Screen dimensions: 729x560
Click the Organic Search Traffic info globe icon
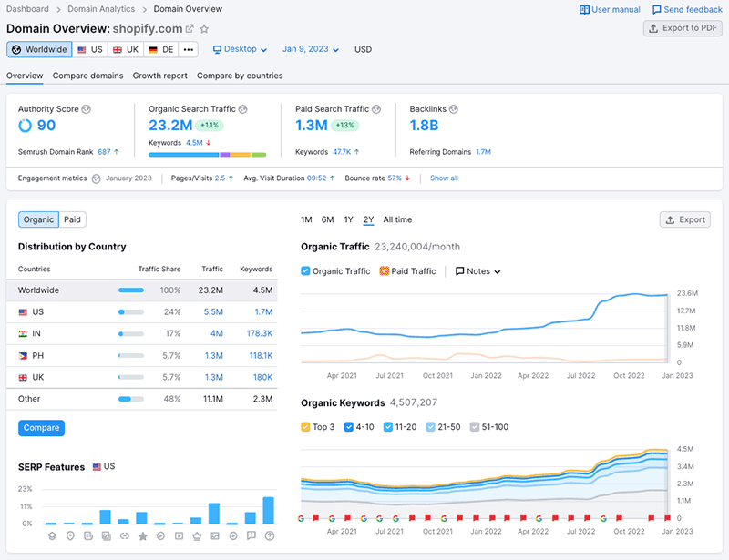click(x=242, y=109)
